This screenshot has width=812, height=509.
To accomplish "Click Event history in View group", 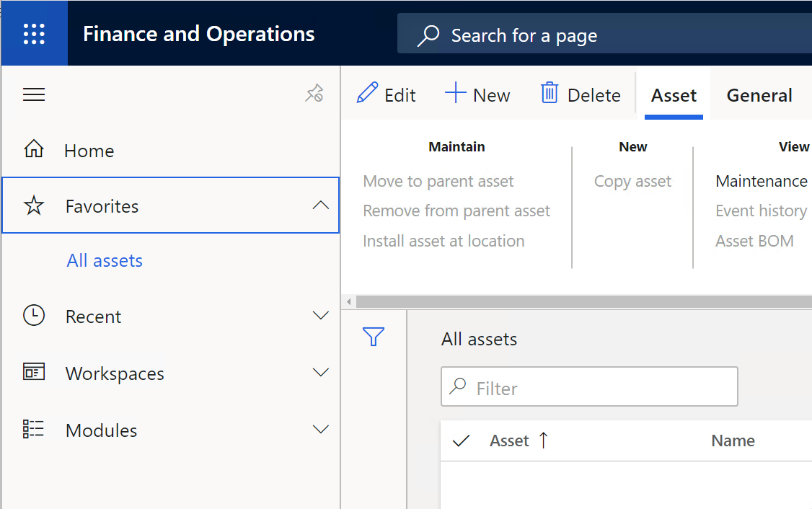I will click(x=761, y=211).
